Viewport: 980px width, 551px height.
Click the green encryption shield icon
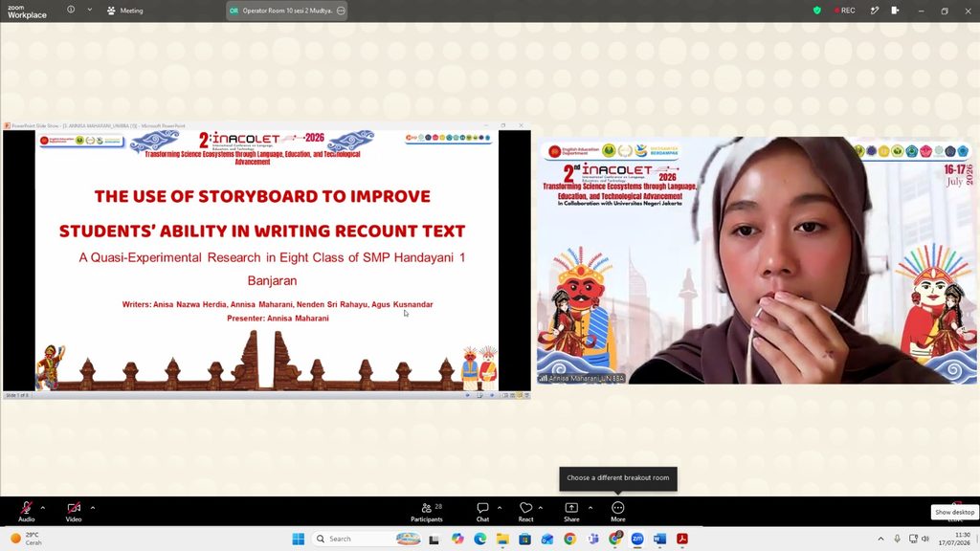817,11
